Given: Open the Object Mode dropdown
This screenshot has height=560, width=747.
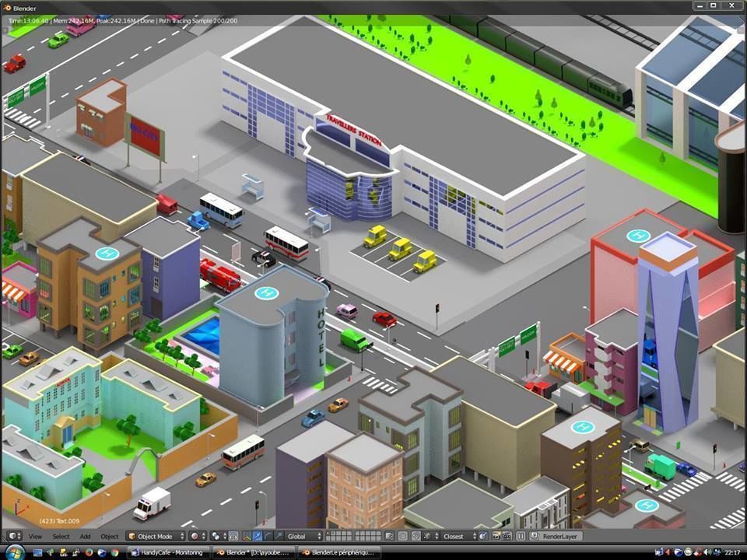Looking at the screenshot, I should click(x=156, y=536).
